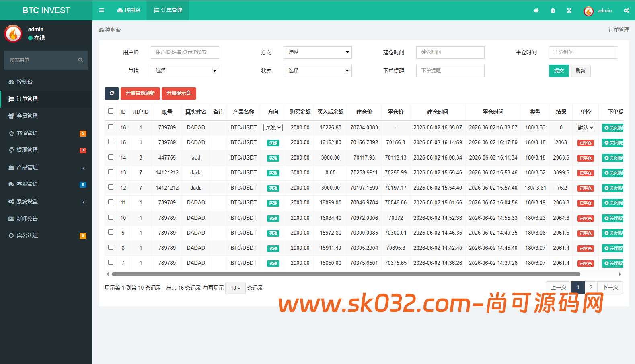The height and width of the screenshot is (364, 635).
Task: Expand 产品管理 sidebar submenu
Action: (46, 167)
